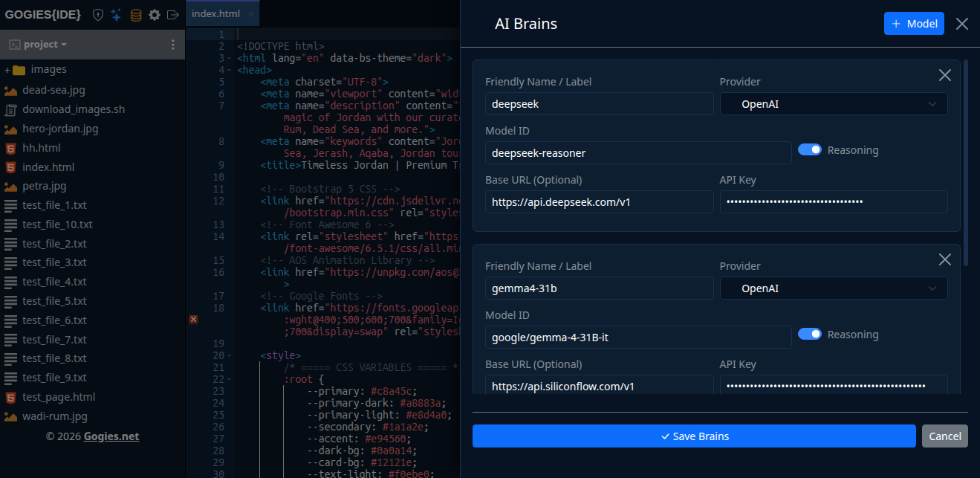The width and height of the screenshot is (980, 478).
Task: Click the error marker in editor gutter
Action: (194, 320)
